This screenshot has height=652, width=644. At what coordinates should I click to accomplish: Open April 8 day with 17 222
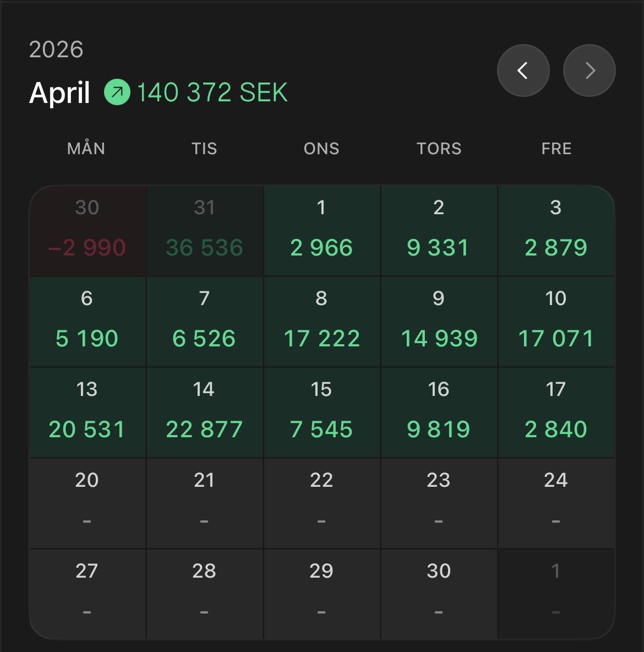pos(322,322)
